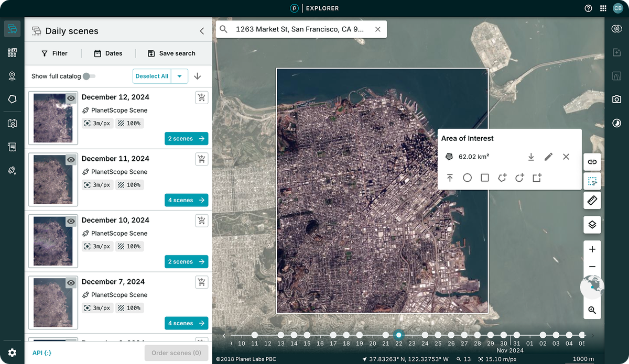
Task: Toggle the eye icon on the December 10 scene
Action: point(70,221)
